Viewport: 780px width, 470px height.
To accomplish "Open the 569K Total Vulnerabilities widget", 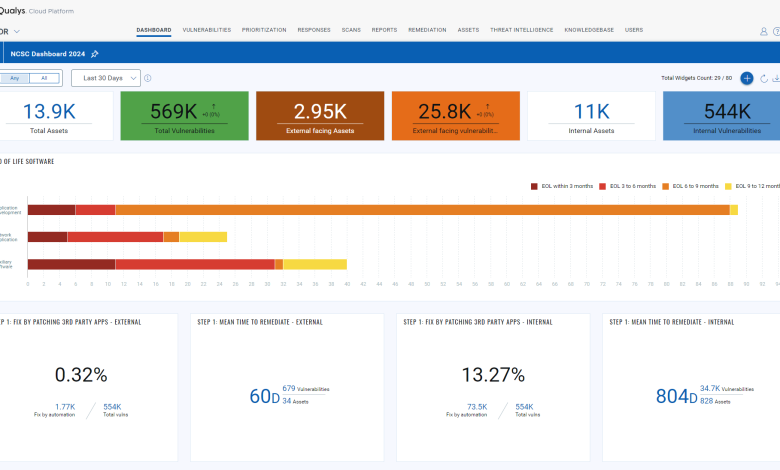I will point(185,116).
